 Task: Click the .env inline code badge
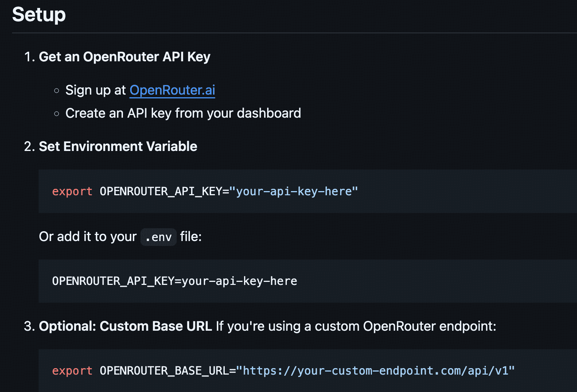tap(159, 237)
